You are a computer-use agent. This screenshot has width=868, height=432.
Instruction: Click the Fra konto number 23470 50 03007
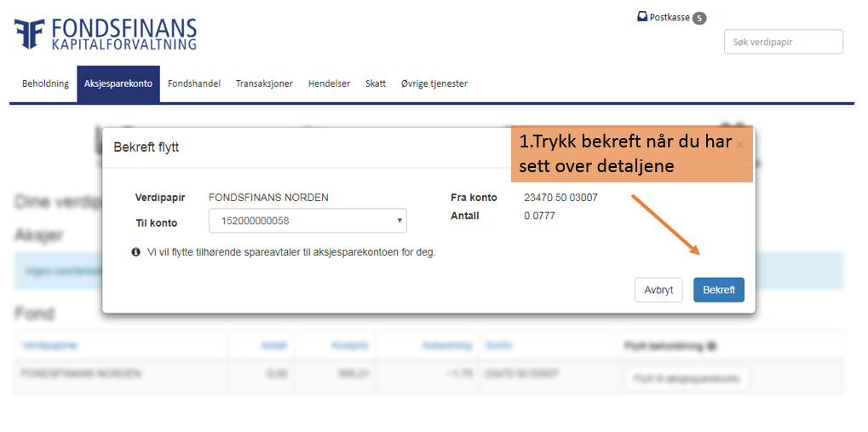point(560,198)
